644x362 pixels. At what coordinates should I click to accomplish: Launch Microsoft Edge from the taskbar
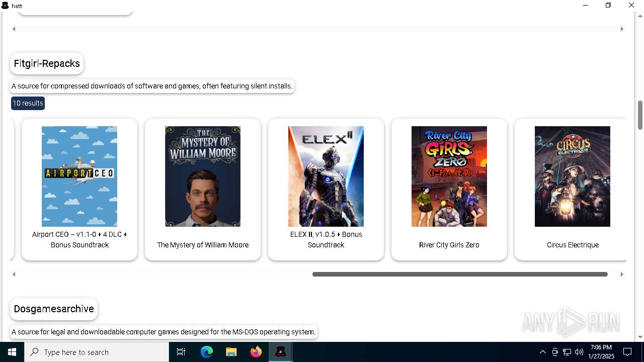[207, 352]
